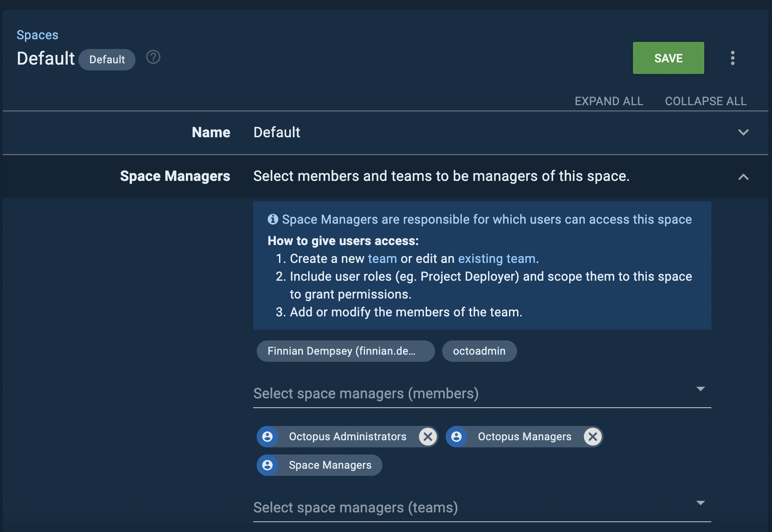Click COLLAPSE ALL
772x532 pixels.
706,101
